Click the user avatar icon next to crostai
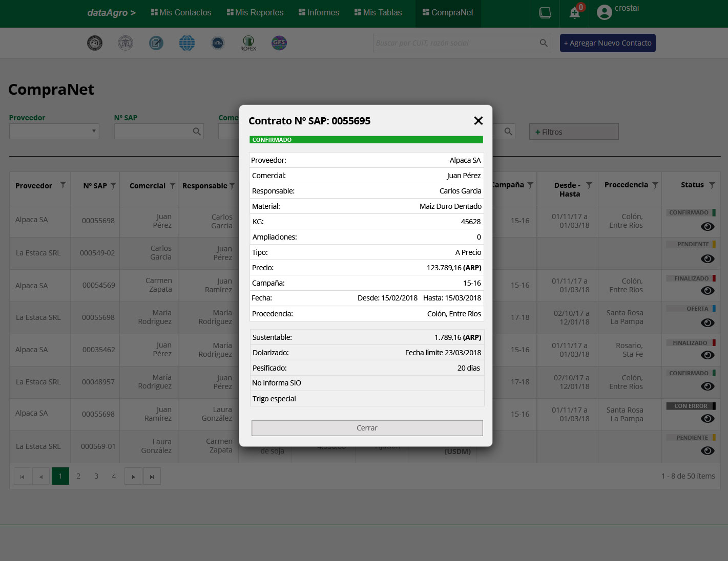This screenshot has width=728, height=561. [605, 12]
